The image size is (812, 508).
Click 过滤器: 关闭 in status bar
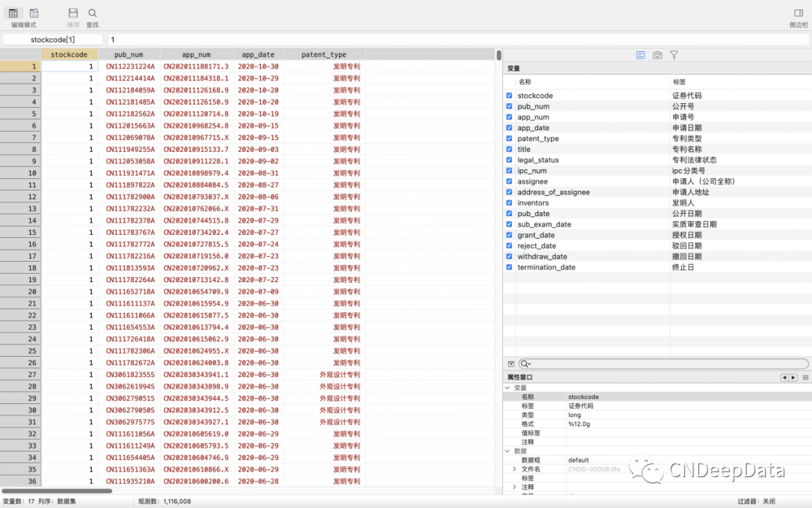coord(756,501)
